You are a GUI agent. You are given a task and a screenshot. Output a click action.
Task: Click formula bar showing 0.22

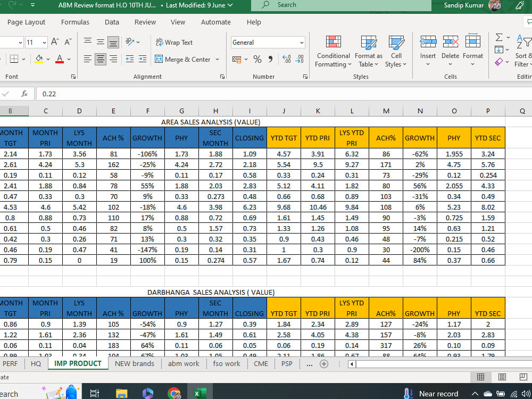point(284,94)
